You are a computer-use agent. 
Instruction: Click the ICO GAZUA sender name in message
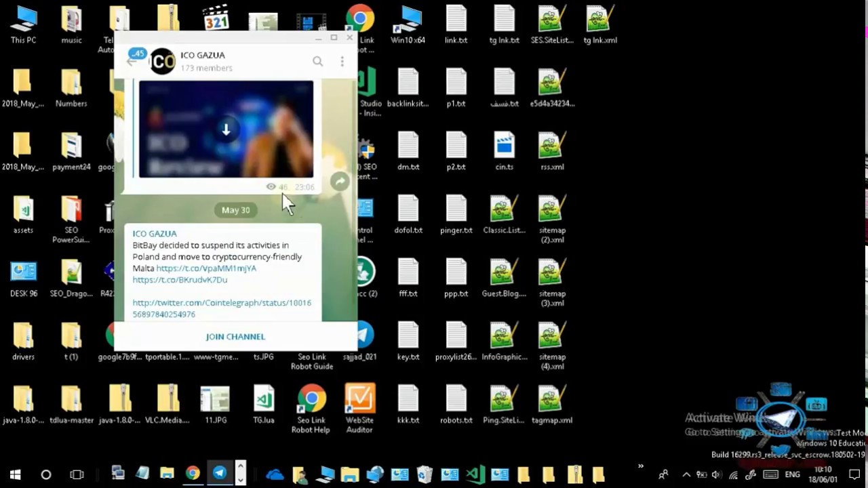(155, 233)
